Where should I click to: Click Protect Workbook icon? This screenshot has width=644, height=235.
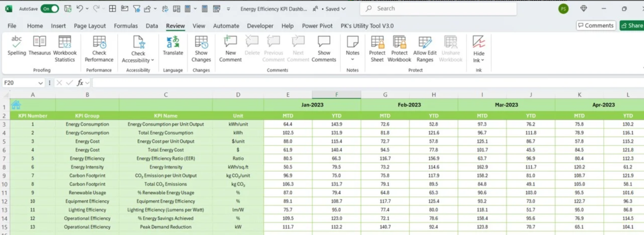(399, 42)
